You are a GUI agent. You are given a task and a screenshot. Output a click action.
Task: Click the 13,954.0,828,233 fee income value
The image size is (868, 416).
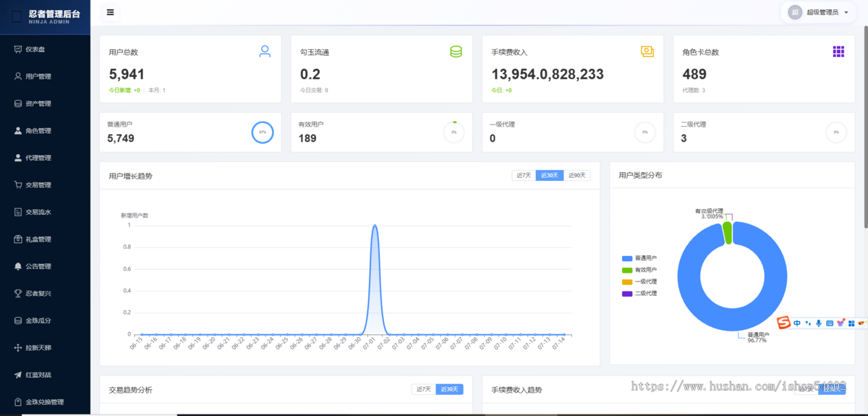548,74
